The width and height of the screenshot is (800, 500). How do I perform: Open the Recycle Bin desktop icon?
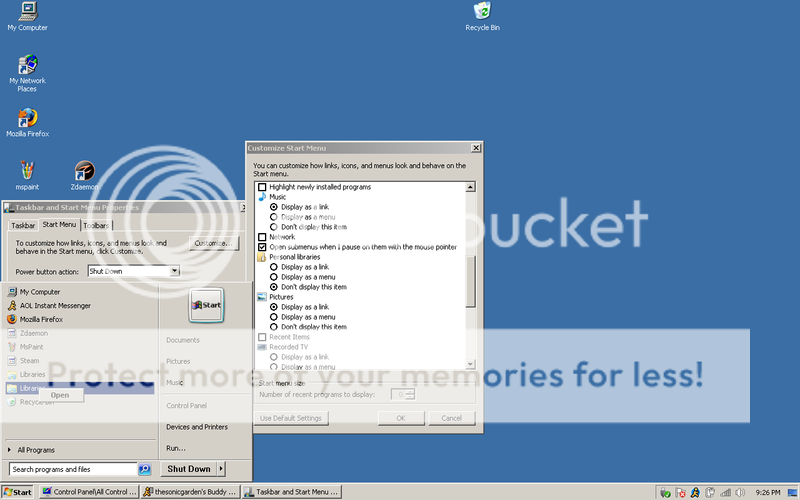click(x=482, y=12)
